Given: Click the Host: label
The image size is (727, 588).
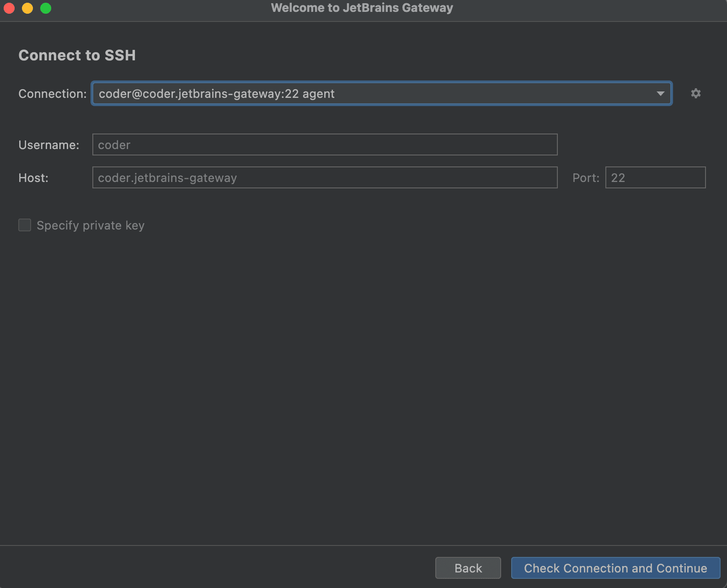Looking at the screenshot, I should tap(33, 178).
